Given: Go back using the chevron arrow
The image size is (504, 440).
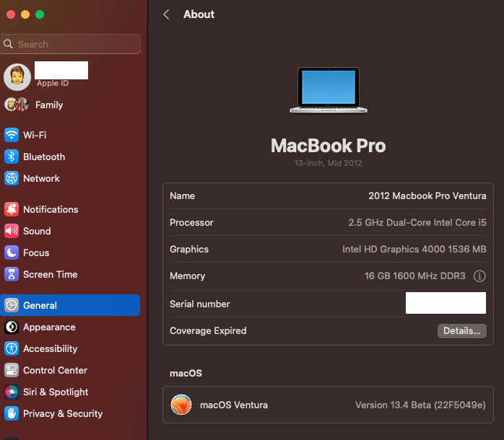Looking at the screenshot, I should 166,14.
